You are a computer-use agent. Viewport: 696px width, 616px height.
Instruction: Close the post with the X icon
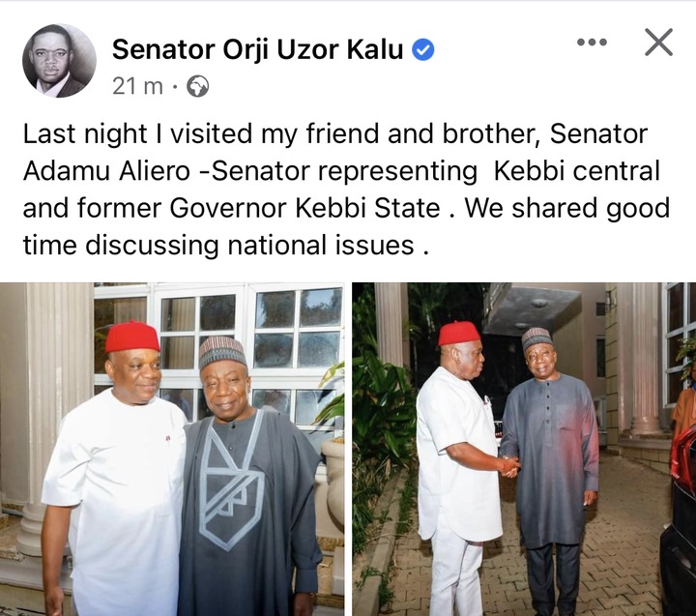pos(658,43)
